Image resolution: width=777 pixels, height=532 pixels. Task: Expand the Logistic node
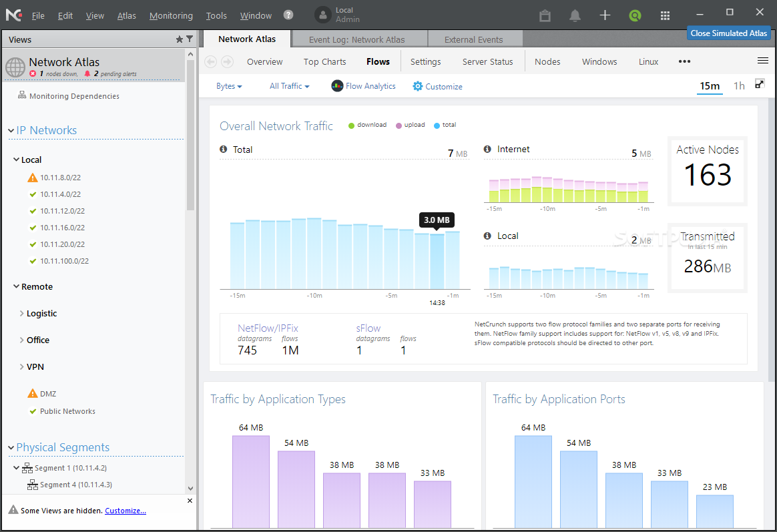pos(22,313)
